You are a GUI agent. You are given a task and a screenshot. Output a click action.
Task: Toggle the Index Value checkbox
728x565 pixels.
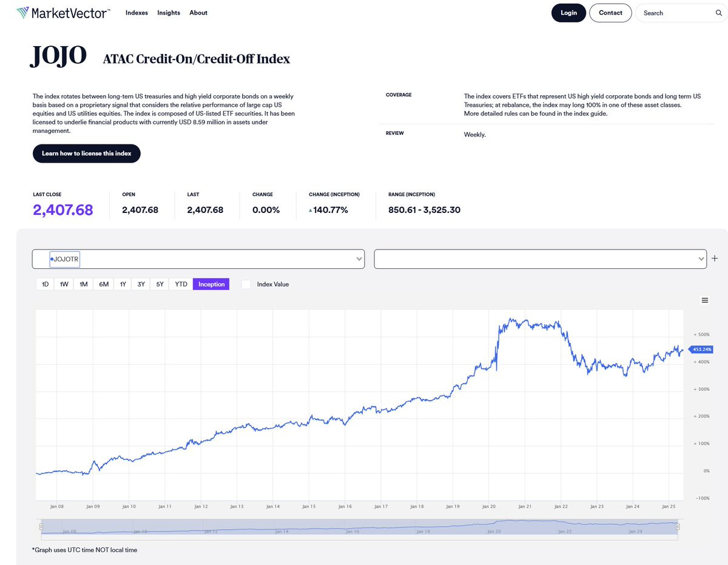[246, 284]
